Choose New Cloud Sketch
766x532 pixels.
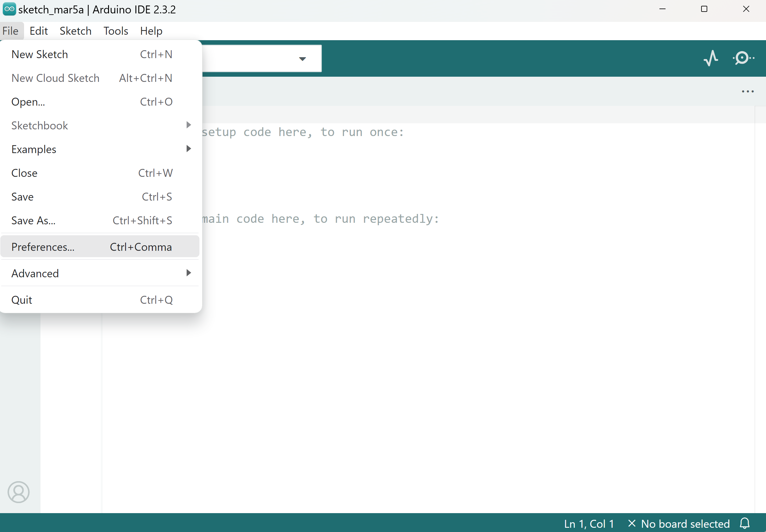100,78
